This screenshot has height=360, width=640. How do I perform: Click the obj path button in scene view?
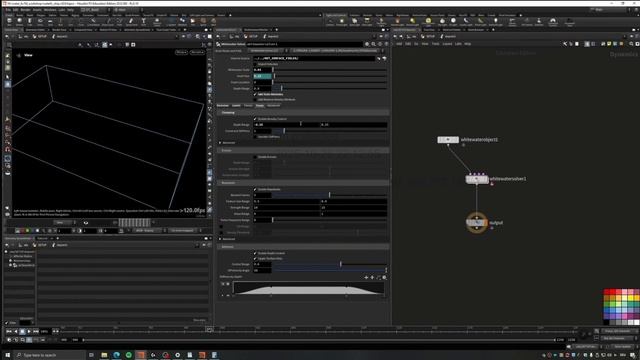[x=25, y=37]
